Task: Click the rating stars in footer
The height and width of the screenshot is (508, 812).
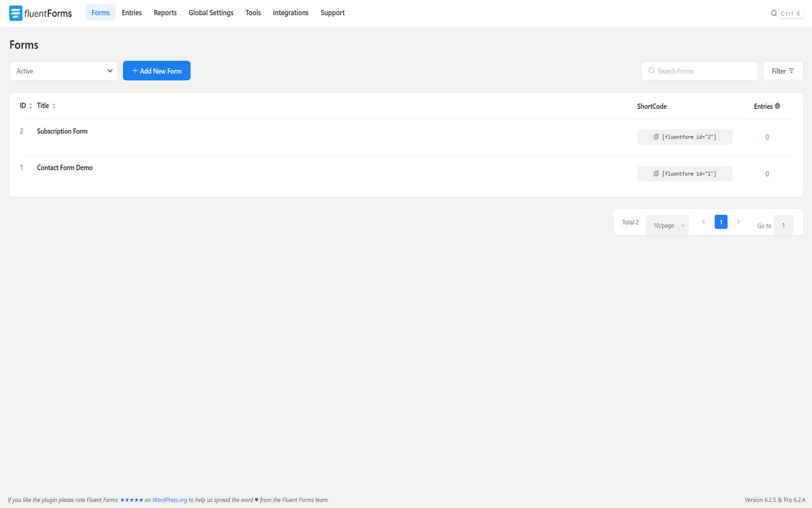Action: pyautogui.click(x=131, y=500)
